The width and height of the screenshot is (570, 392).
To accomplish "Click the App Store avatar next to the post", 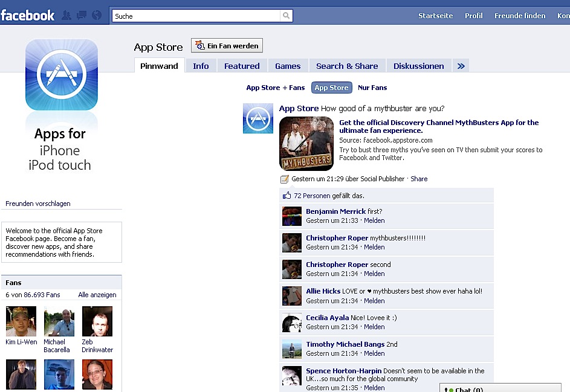I will (258, 119).
